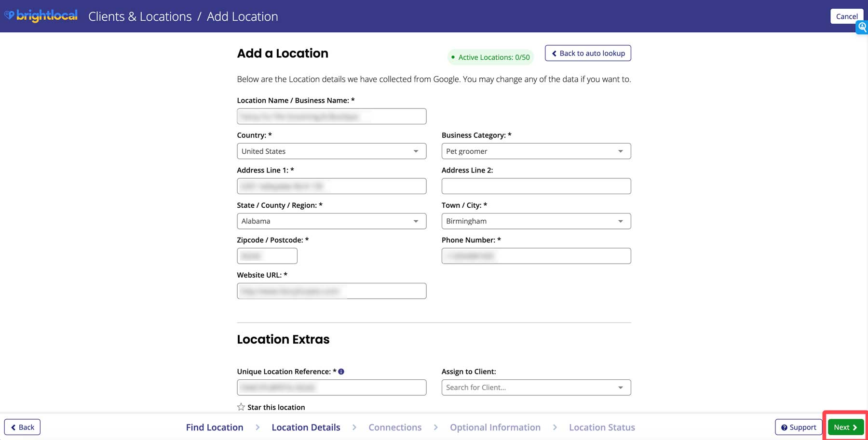Image resolution: width=868 pixels, height=440 pixels.
Task: Expand the State / County / Region dropdown
Action: [x=416, y=221]
